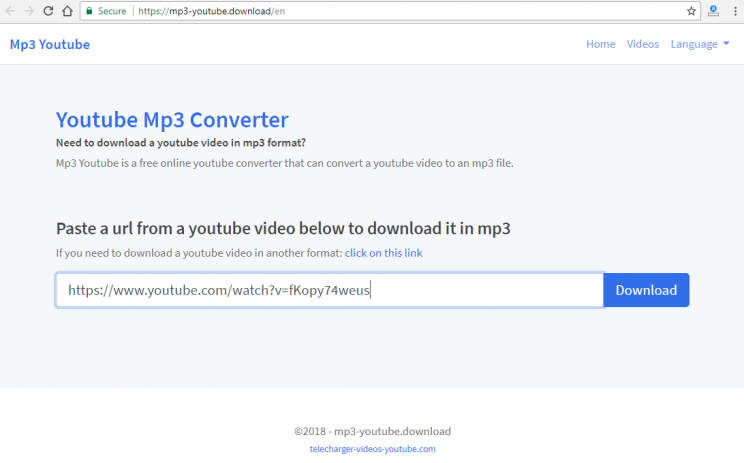Reload the page with refresh icon
This screenshot has height=463, width=744.
coord(48,11)
